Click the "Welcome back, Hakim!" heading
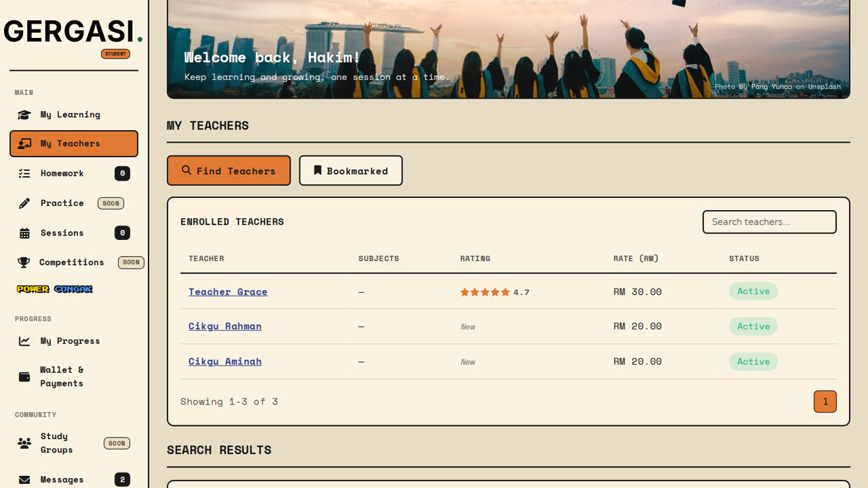Viewport: 868px width, 488px height. (272, 57)
